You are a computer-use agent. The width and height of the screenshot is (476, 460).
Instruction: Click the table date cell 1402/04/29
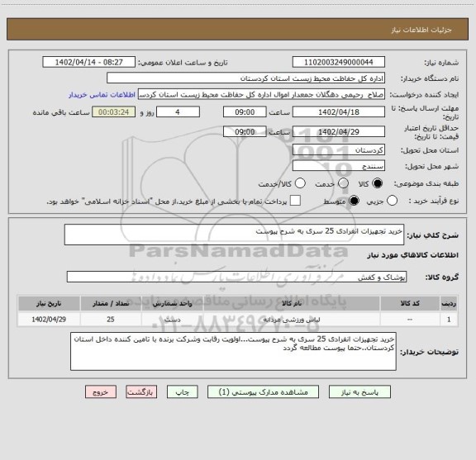pyautogui.click(x=49, y=320)
